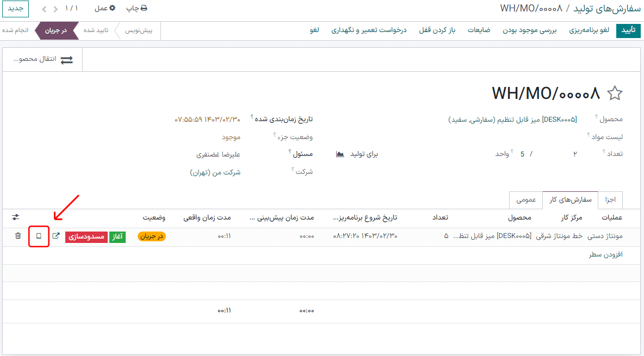
Task: Open the انتقال محصول smart button icon
Action: click(66, 60)
